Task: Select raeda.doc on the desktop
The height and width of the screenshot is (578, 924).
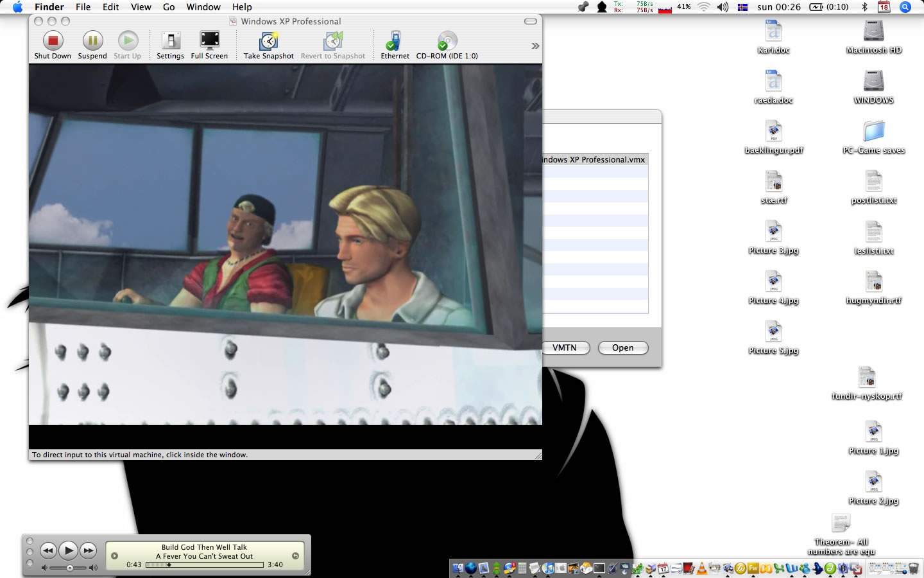Action: pos(774,87)
